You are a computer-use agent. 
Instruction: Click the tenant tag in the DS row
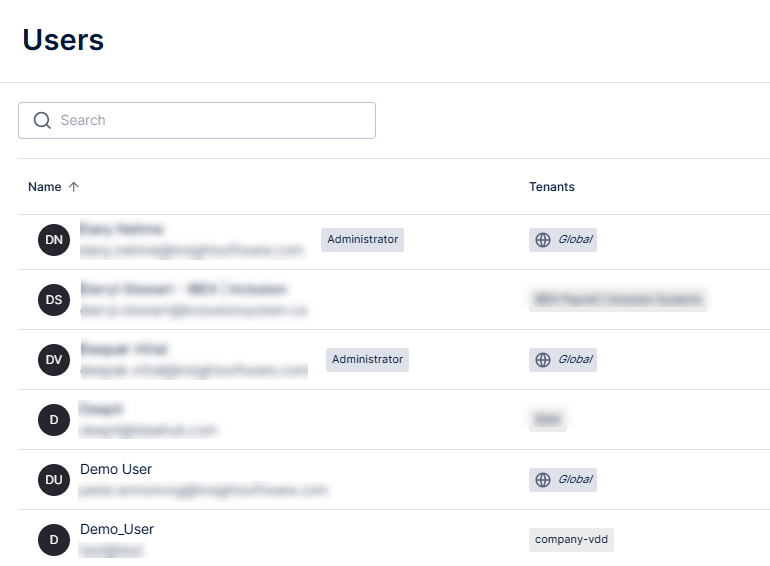pyautogui.click(x=618, y=299)
